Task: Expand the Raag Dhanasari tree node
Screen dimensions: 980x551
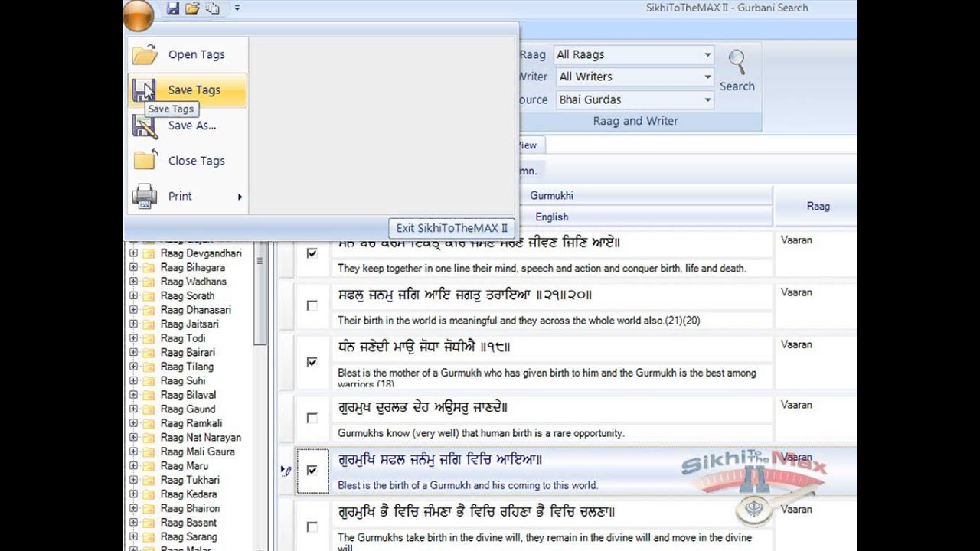Action: click(x=133, y=310)
